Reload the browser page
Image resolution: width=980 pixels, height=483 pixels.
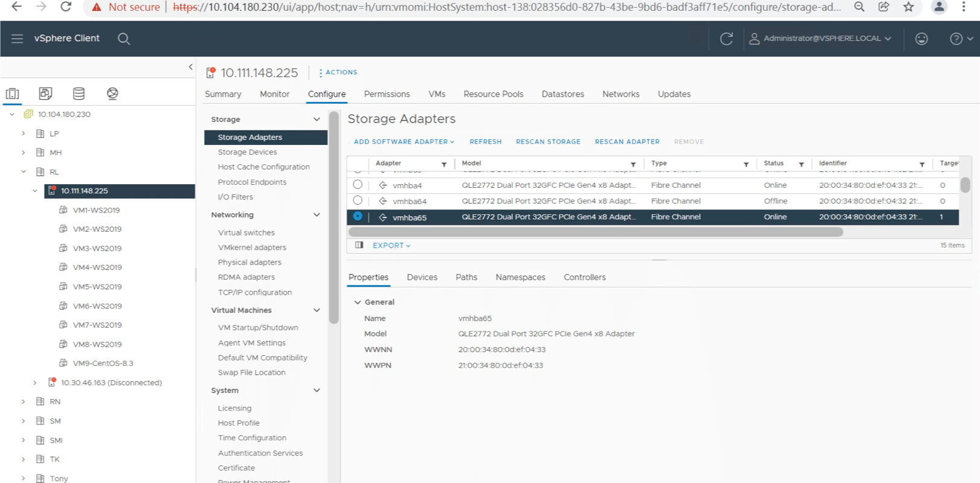(x=66, y=7)
